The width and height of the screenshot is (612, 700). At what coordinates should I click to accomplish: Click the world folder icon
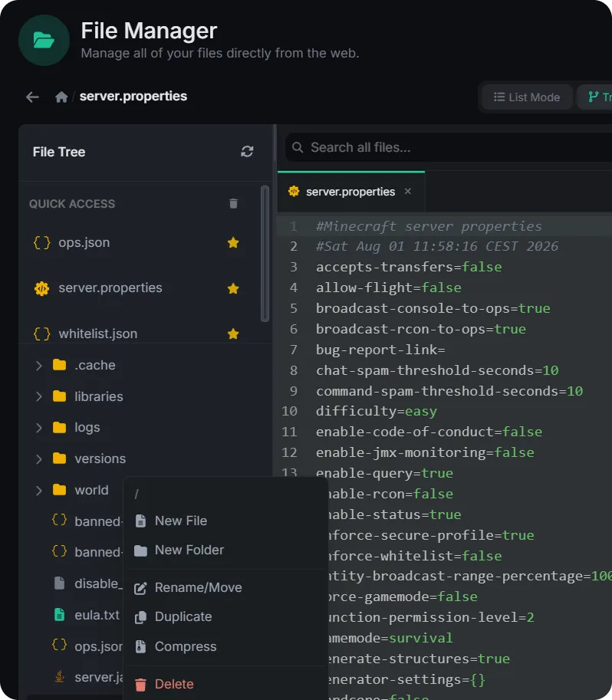[59, 490]
